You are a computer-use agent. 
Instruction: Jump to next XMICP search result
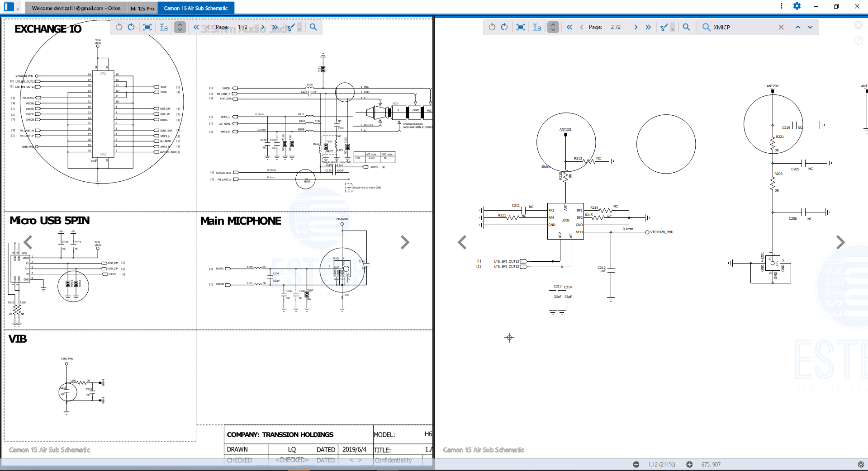pos(810,27)
